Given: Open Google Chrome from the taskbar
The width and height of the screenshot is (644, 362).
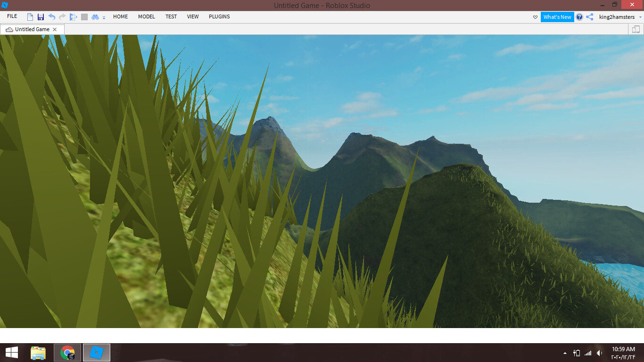Looking at the screenshot, I should pos(67,353).
